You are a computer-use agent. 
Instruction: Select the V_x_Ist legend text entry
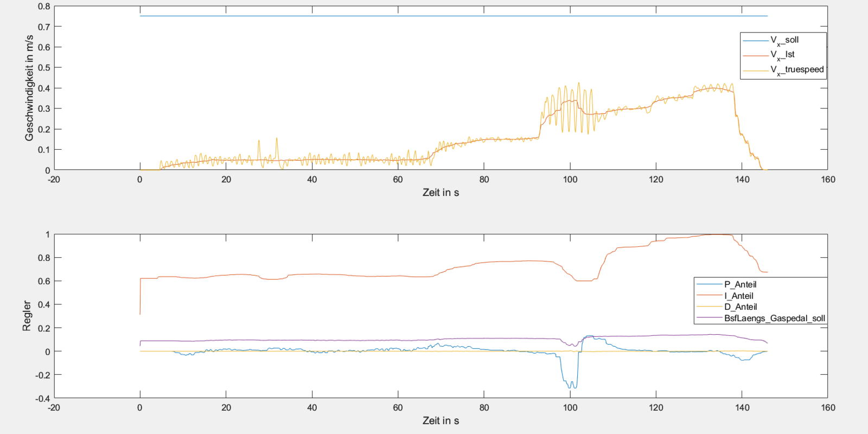[x=782, y=55]
